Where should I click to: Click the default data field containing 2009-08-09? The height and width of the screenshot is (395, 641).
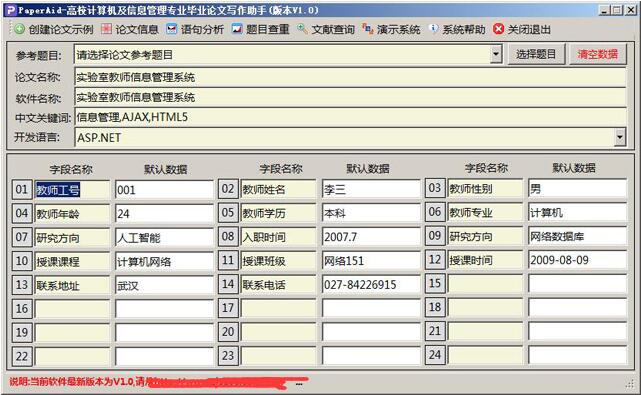[577, 259]
